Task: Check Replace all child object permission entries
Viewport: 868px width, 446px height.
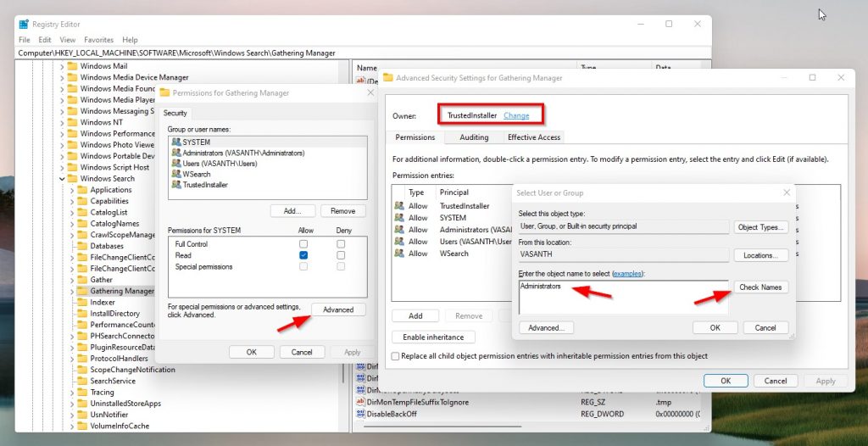Action: [395, 356]
